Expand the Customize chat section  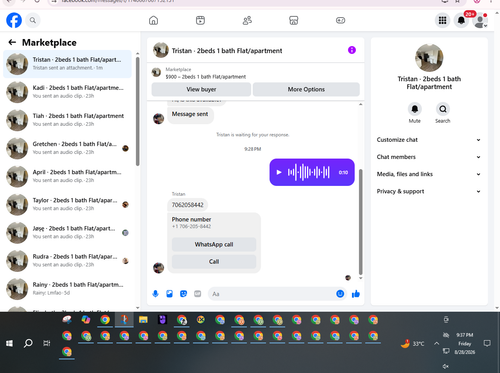[x=429, y=140]
